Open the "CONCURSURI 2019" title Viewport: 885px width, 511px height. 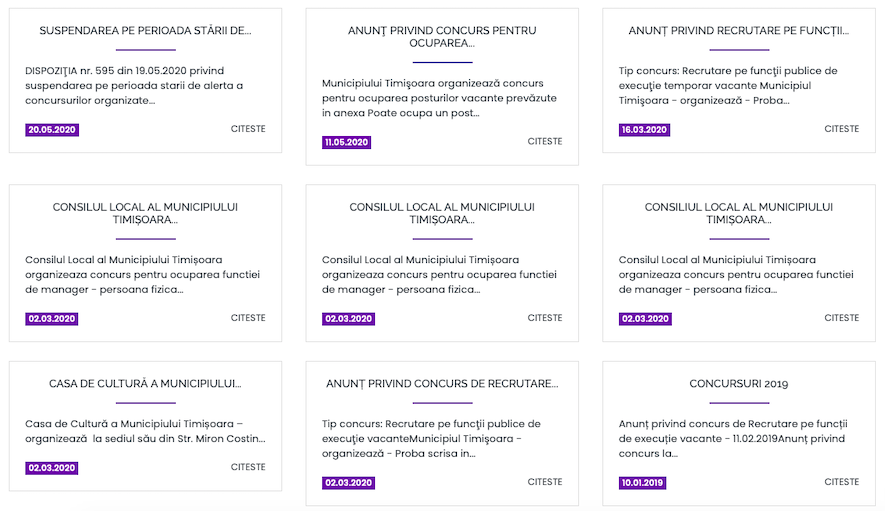[x=739, y=384]
